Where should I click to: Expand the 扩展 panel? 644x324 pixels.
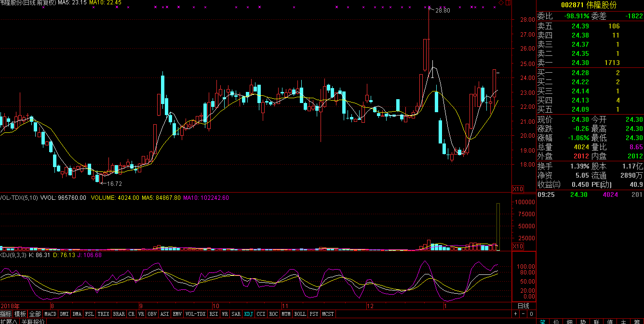coord(9,322)
